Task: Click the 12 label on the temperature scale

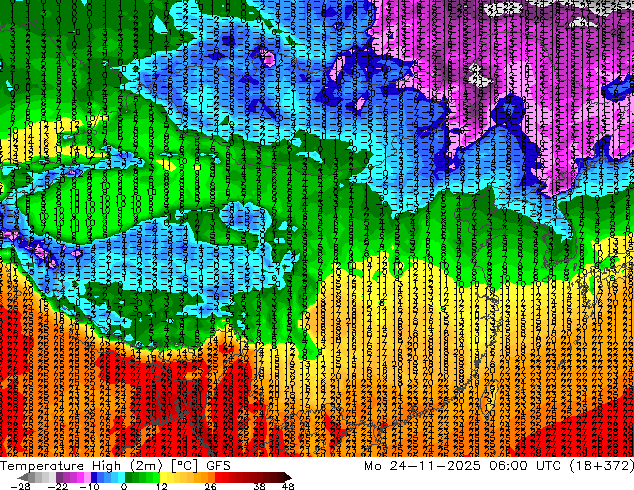Action: coord(162,487)
